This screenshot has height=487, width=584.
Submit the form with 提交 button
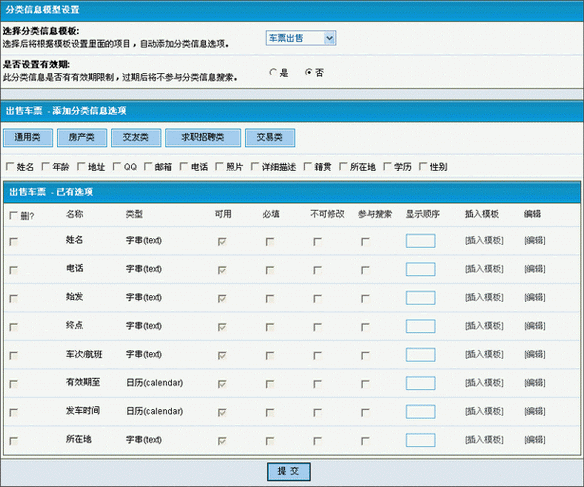coord(289,471)
